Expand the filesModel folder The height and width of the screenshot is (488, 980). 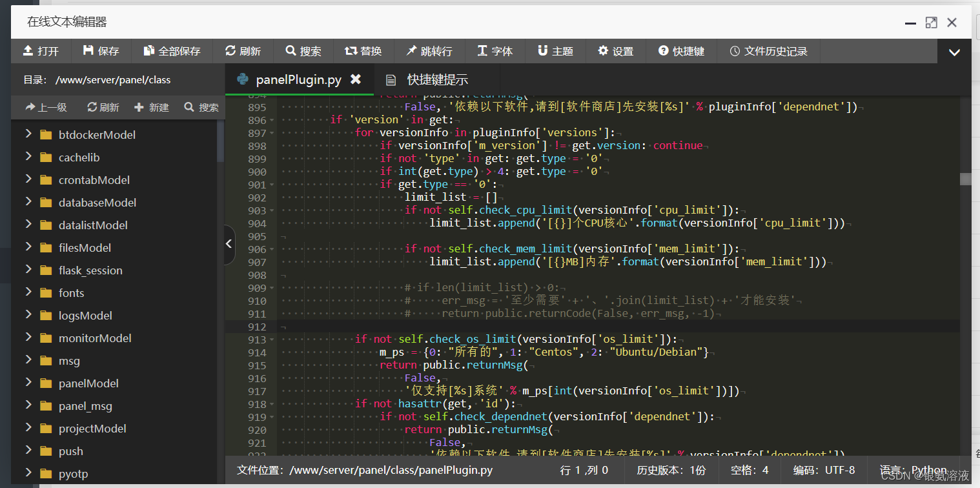tap(28, 247)
